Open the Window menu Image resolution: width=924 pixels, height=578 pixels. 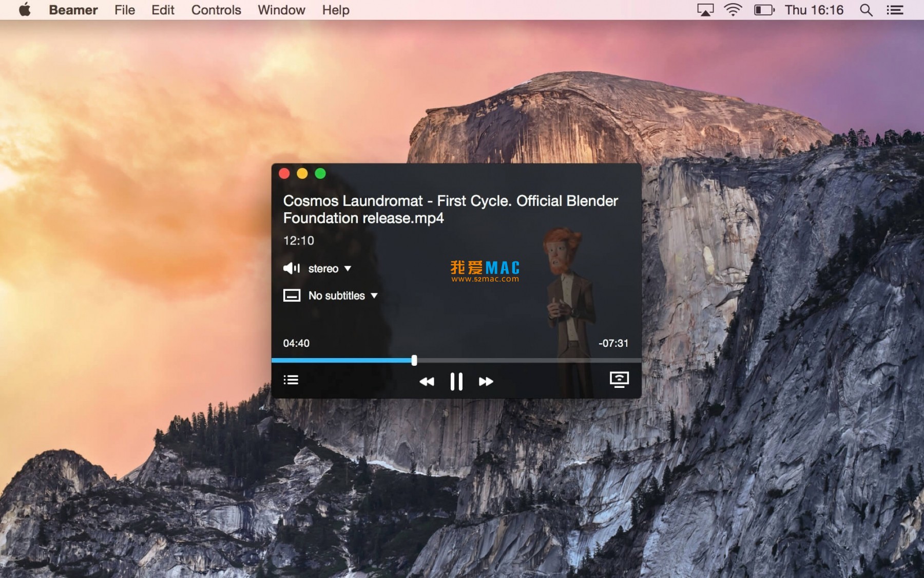tap(280, 10)
